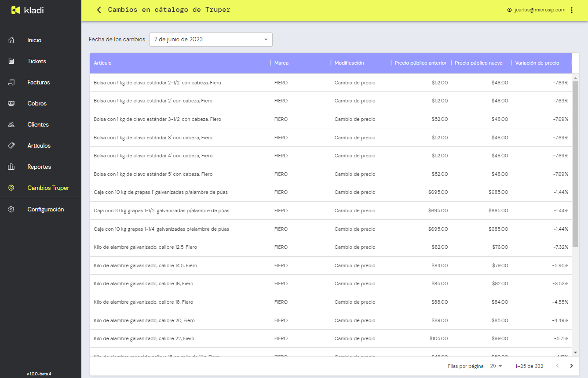This screenshot has height=378, width=588.
Task: Open the Fecha de los cambios dropdown
Action: click(211, 40)
